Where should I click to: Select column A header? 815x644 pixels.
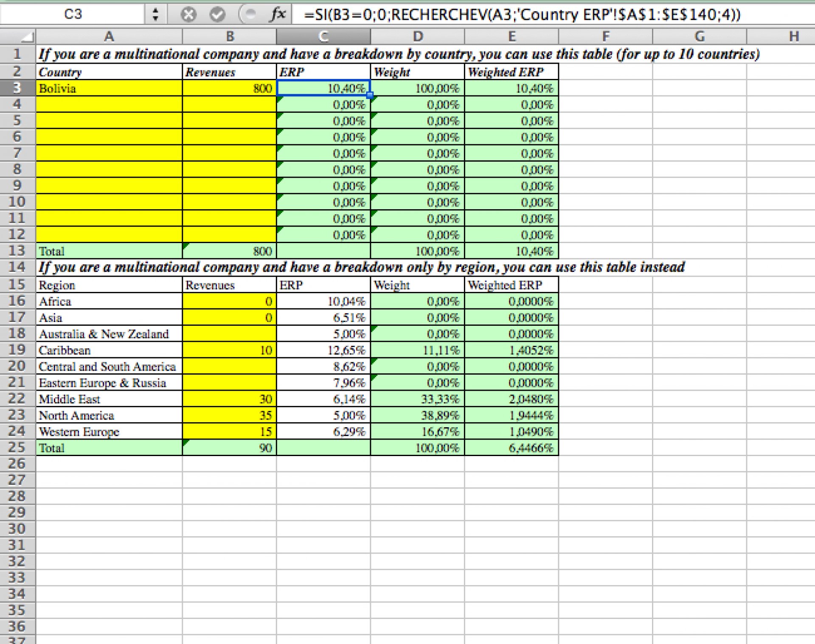(x=109, y=36)
